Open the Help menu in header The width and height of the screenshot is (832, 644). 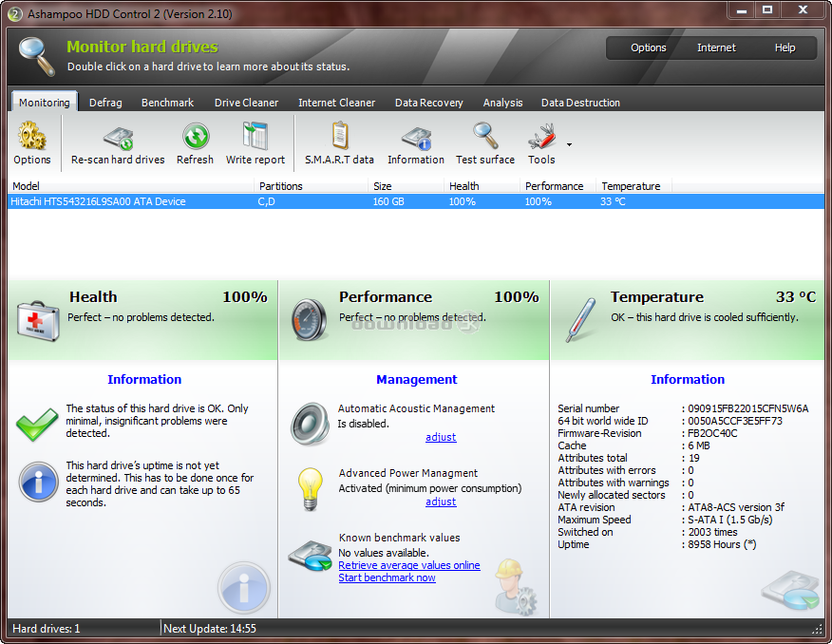click(x=785, y=47)
